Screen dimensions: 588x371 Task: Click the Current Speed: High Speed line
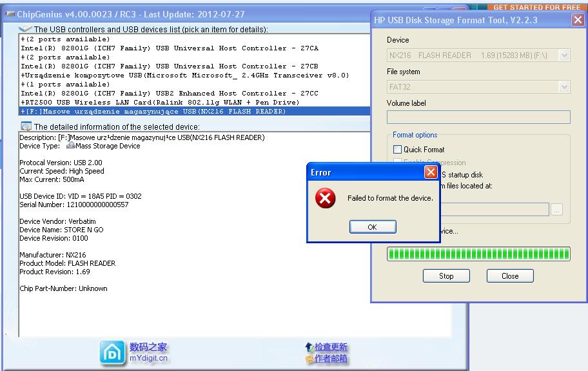click(62, 171)
